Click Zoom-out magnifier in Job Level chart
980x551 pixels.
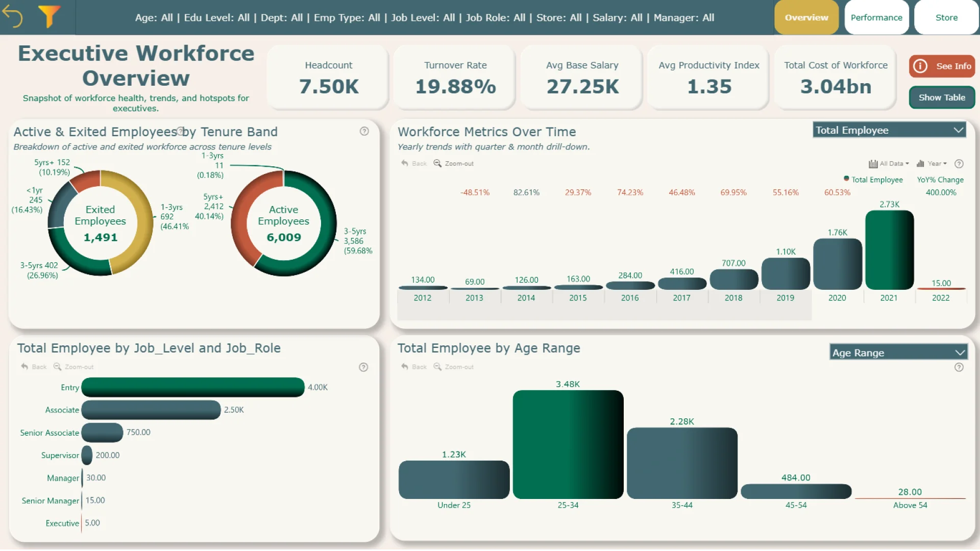click(57, 367)
